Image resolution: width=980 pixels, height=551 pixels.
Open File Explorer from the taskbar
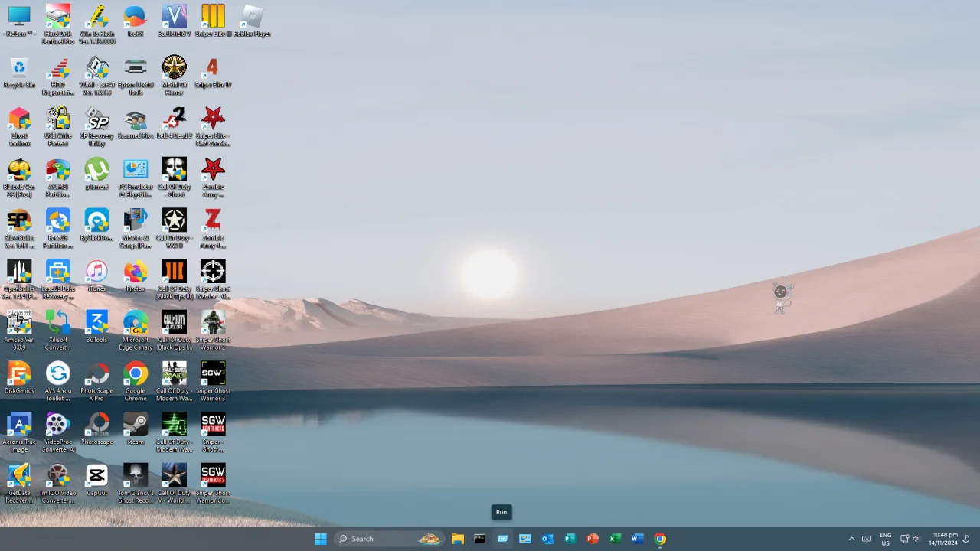[458, 539]
